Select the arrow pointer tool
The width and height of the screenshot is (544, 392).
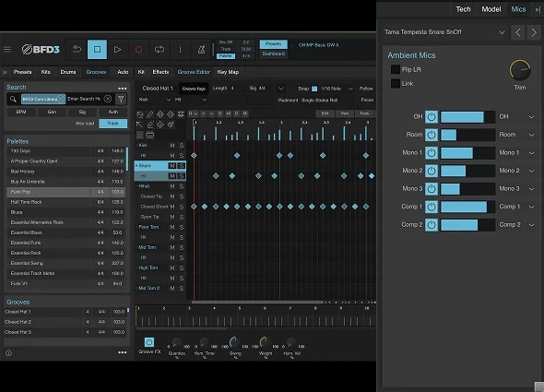[140, 125]
